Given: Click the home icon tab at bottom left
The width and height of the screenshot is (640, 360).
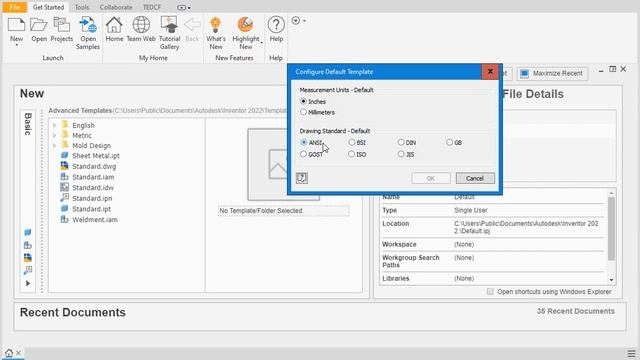Looking at the screenshot, I should click(9, 353).
